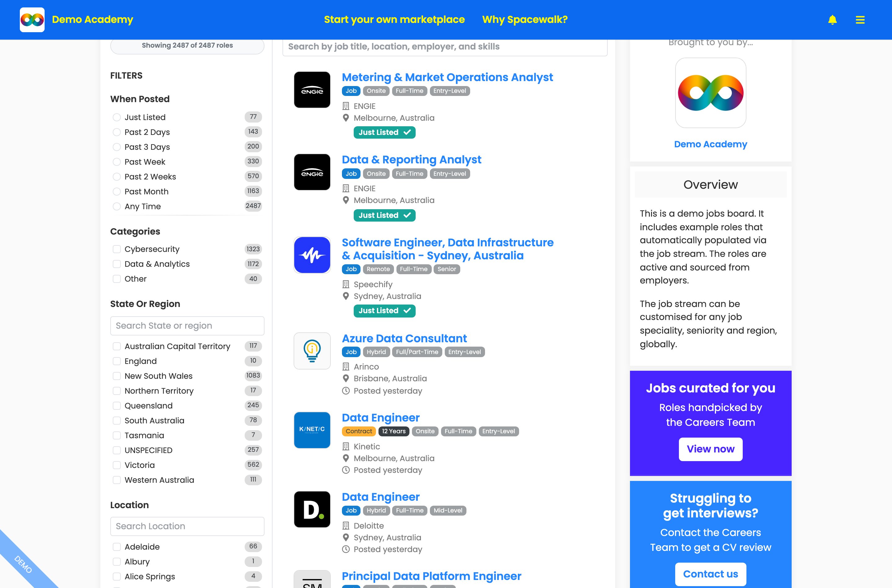Viewport: 892px width, 588px height.
Task: Click the Mid-Level tag on Deloitte job
Action: click(x=448, y=511)
